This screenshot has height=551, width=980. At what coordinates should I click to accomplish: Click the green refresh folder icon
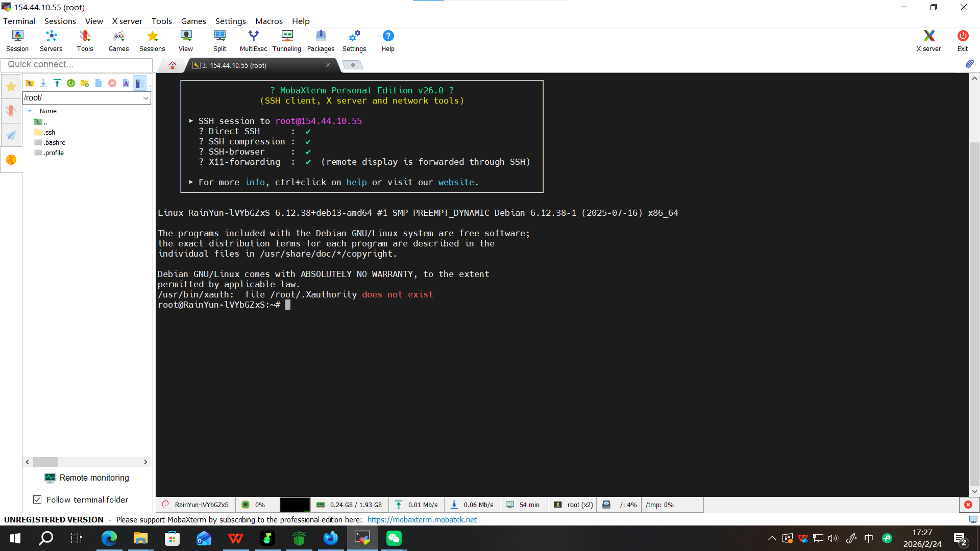coord(71,83)
